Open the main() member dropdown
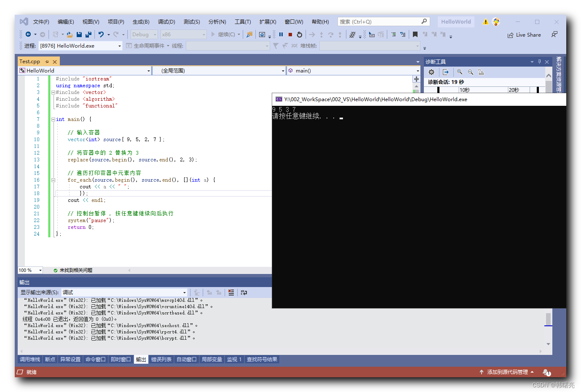The height and width of the screenshot is (392, 581). tap(418, 71)
